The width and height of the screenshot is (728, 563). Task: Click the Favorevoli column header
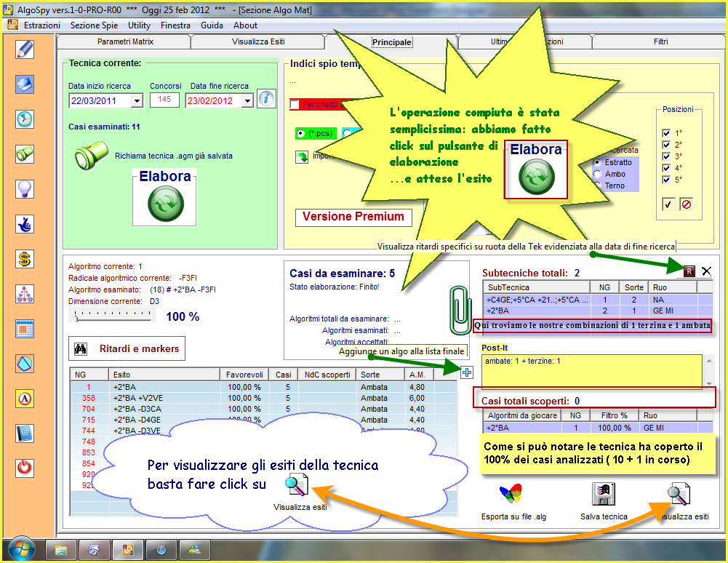244,375
